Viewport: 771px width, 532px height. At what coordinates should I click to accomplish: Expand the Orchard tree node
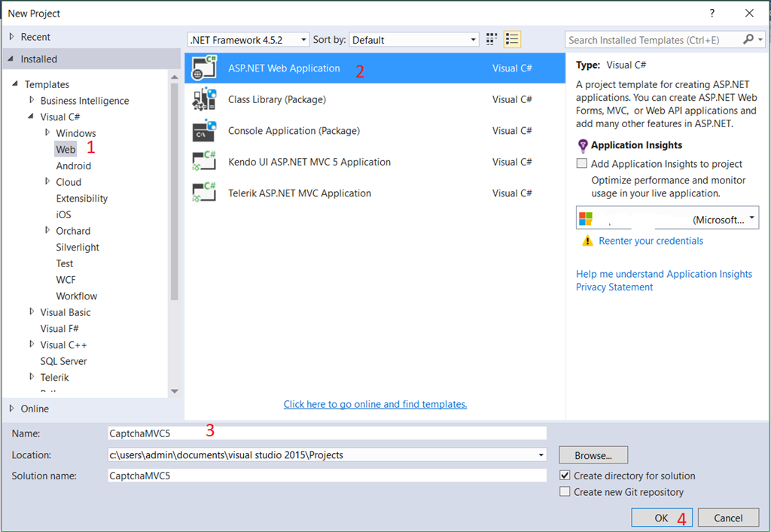[47, 230]
